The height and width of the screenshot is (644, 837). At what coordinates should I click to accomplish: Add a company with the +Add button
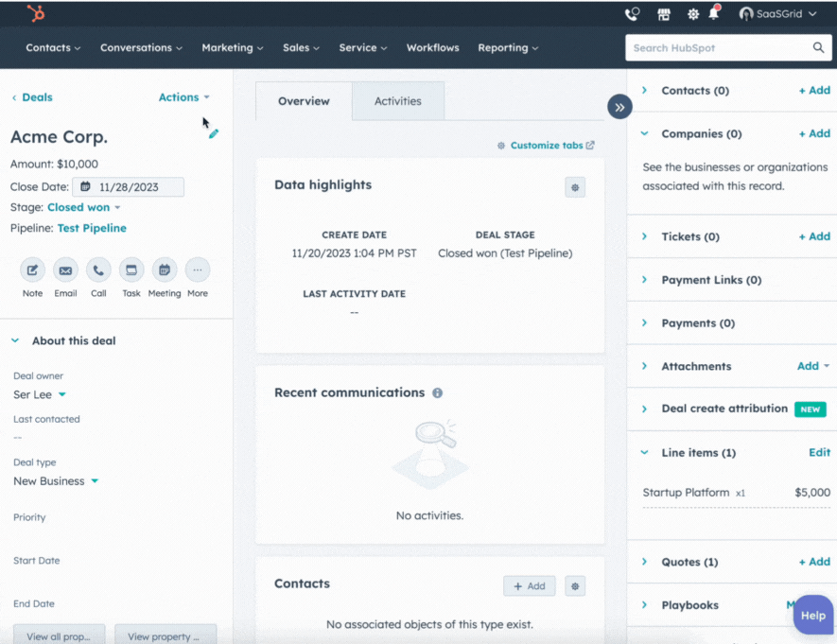click(x=813, y=133)
